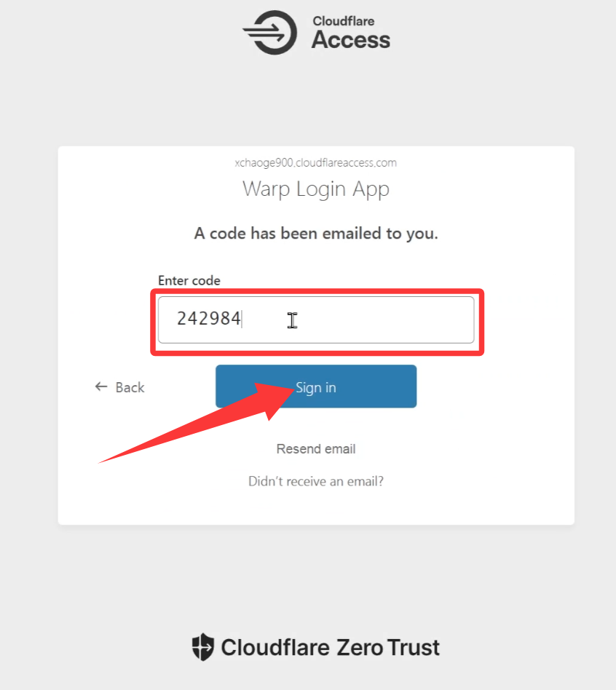Click the "Cloudflare" word in the footer
616x690 pixels.
point(275,647)
